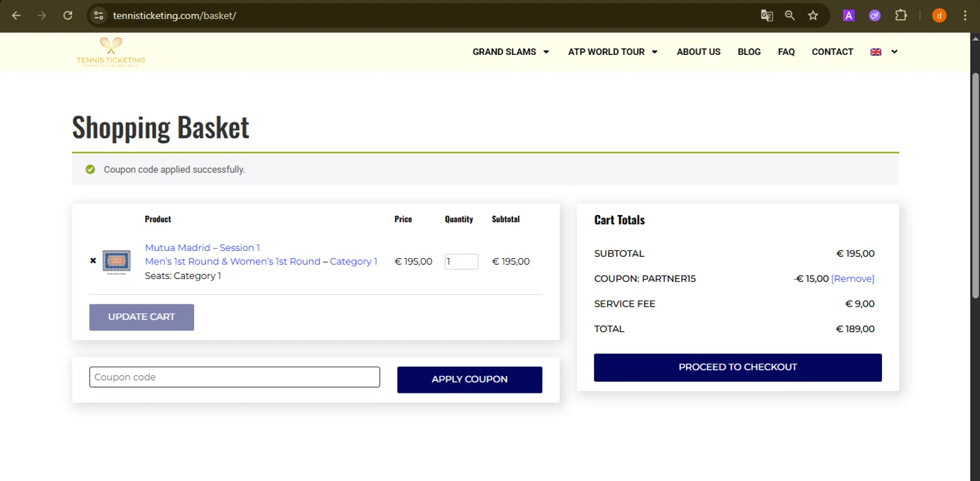Click the Product column header
980x481 pixels.
pyautogui.click(x=158, y=219)
